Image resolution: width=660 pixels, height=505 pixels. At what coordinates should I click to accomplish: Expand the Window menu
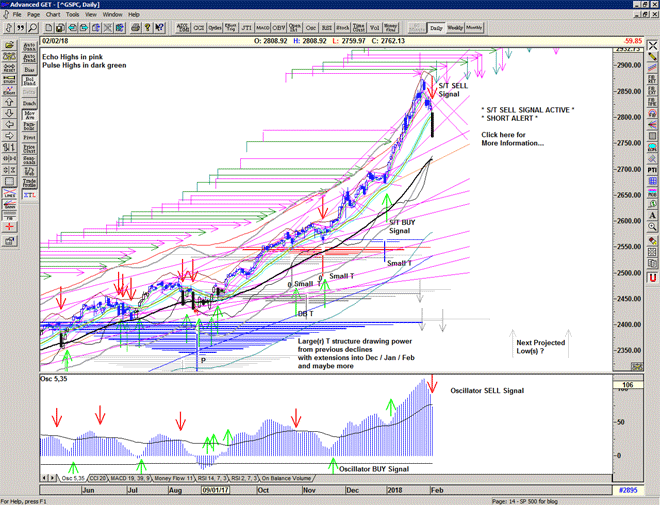tap(113, 15)
